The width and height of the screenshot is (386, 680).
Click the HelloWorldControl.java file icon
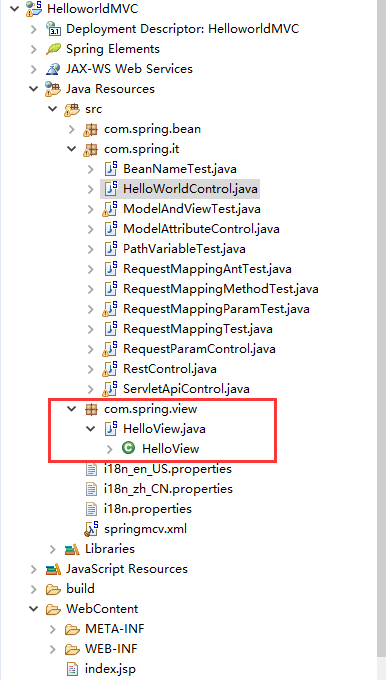111,188
